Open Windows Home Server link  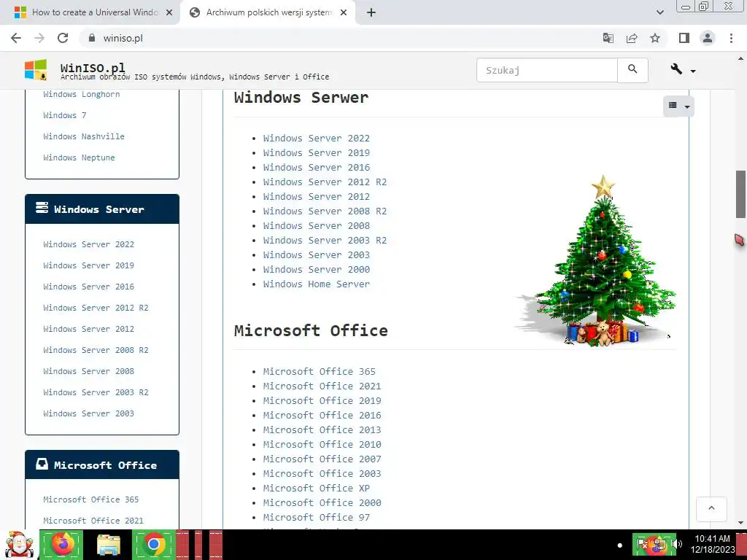317,284
